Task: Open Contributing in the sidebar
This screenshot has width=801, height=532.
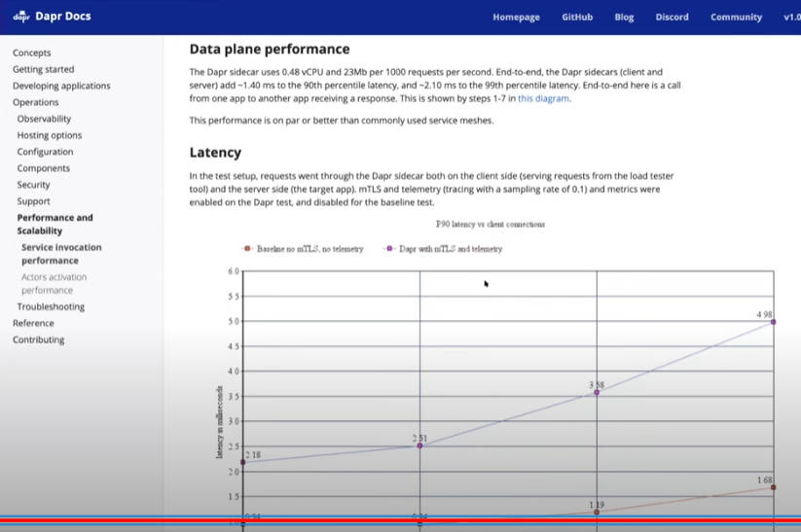Action: click(38, 339)
